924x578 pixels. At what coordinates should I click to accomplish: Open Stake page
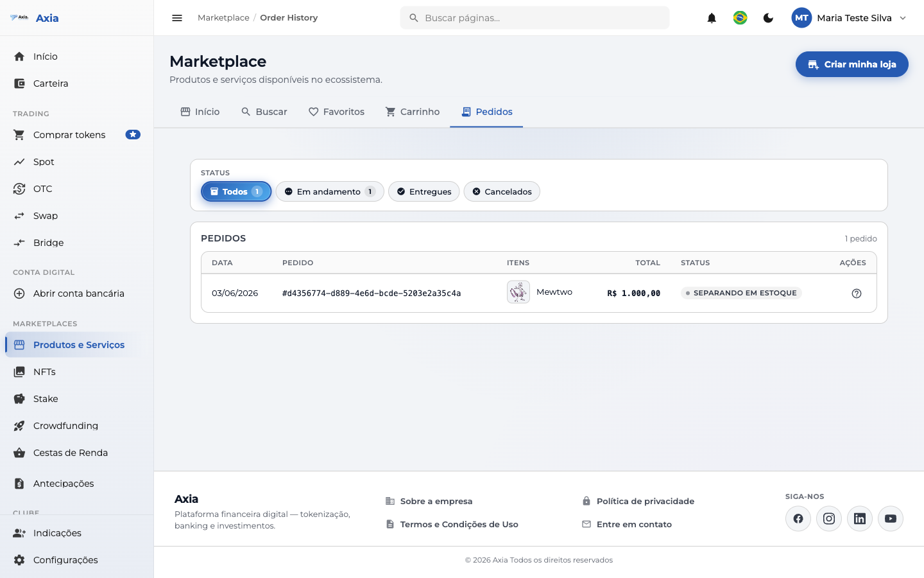(77, 399)
